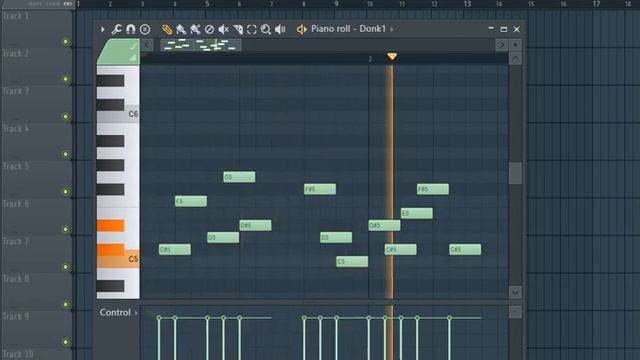Toggle mute switch on Track 5
The image size is (640, 360).
[x=66, y=192]
